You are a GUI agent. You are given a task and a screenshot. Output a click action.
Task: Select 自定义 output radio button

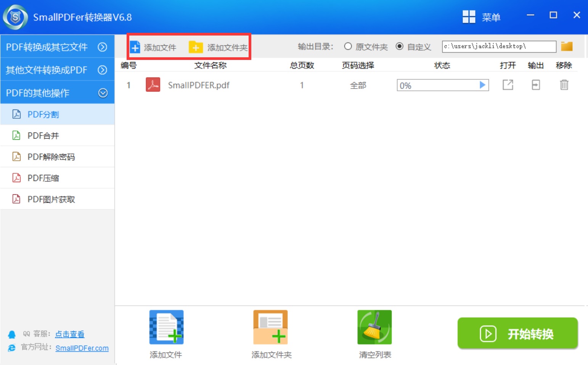pyautogui.click(x=399, y=46)
